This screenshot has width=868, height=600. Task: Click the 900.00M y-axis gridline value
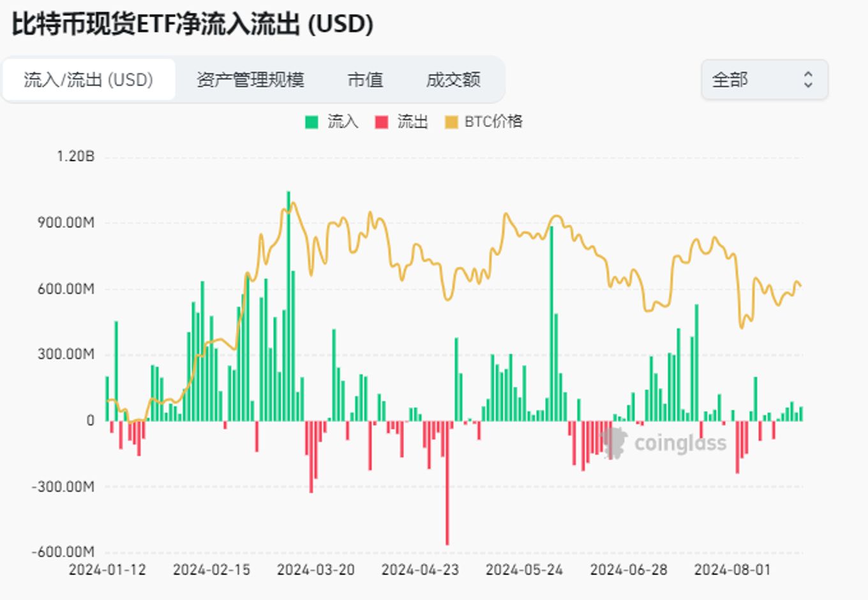coord(67,222)
